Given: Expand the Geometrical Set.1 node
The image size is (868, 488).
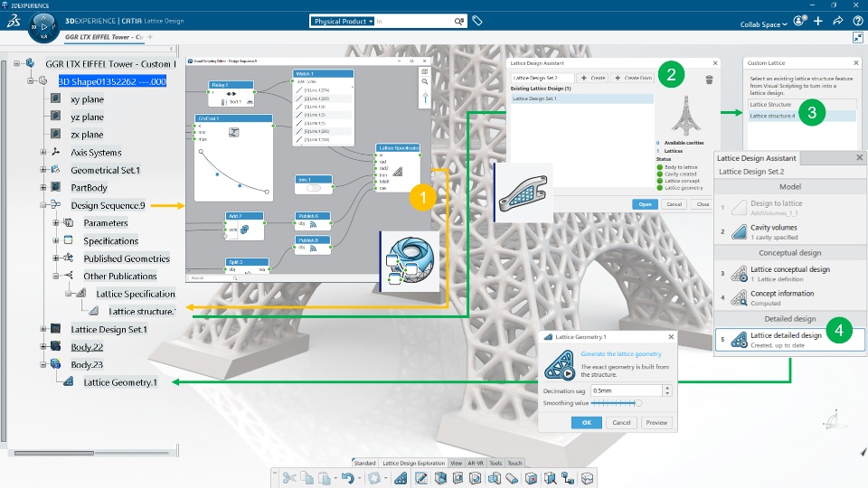Looking at the screenshot, I should pyautogui.click(x=43, y=170).
